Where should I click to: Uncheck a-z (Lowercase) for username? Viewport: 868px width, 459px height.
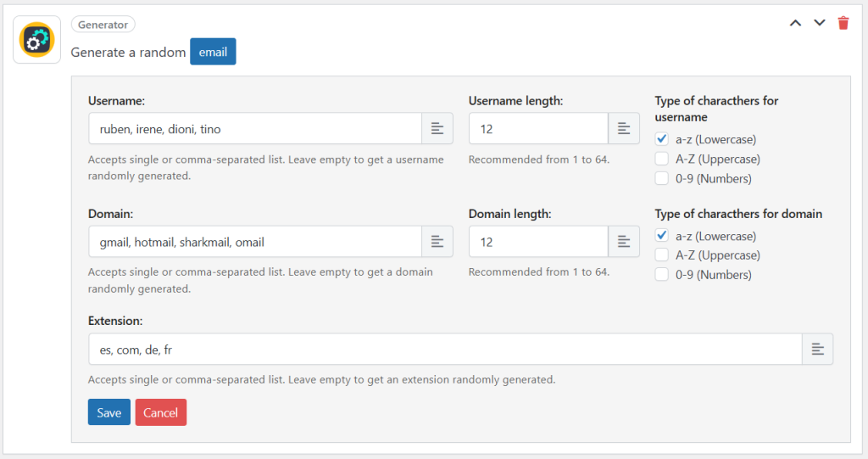coord(662,139)
